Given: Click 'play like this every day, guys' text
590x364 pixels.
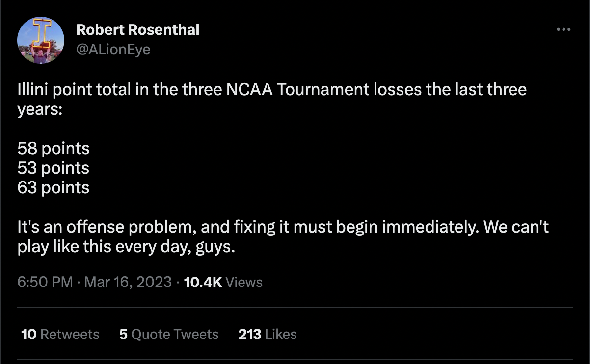Looking at the screenshot, I should (127, 246).
